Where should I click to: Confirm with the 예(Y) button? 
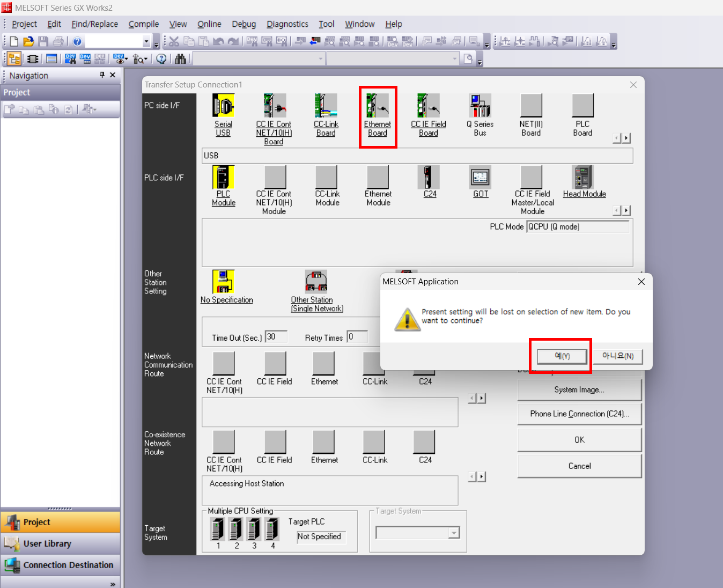[562, 356]
